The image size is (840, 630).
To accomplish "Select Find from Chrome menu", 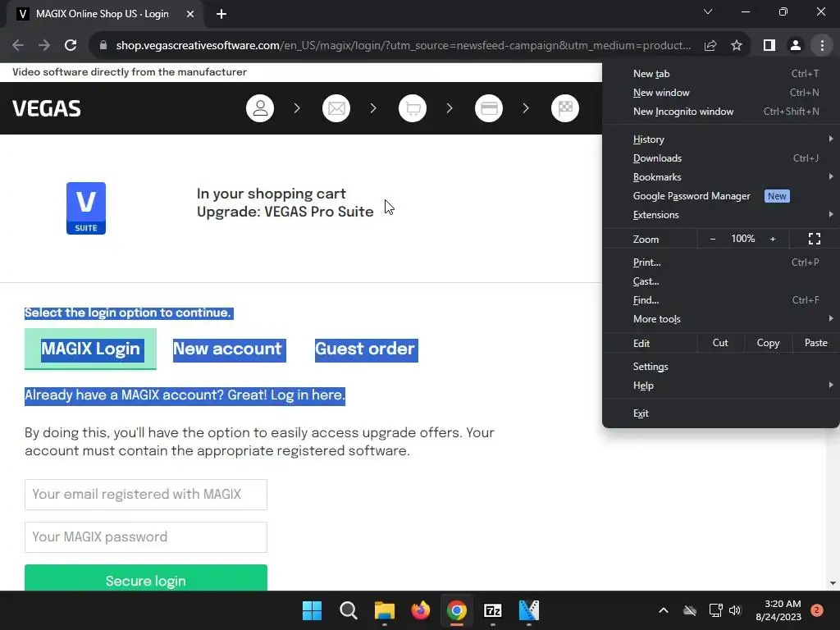I will click(x=720, y=300).
